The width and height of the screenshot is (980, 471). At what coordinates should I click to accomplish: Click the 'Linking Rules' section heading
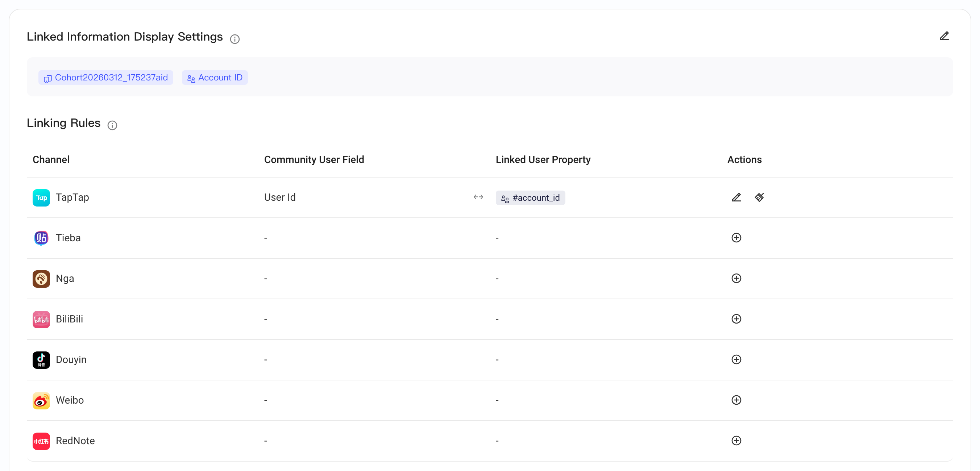coord(63,123)
